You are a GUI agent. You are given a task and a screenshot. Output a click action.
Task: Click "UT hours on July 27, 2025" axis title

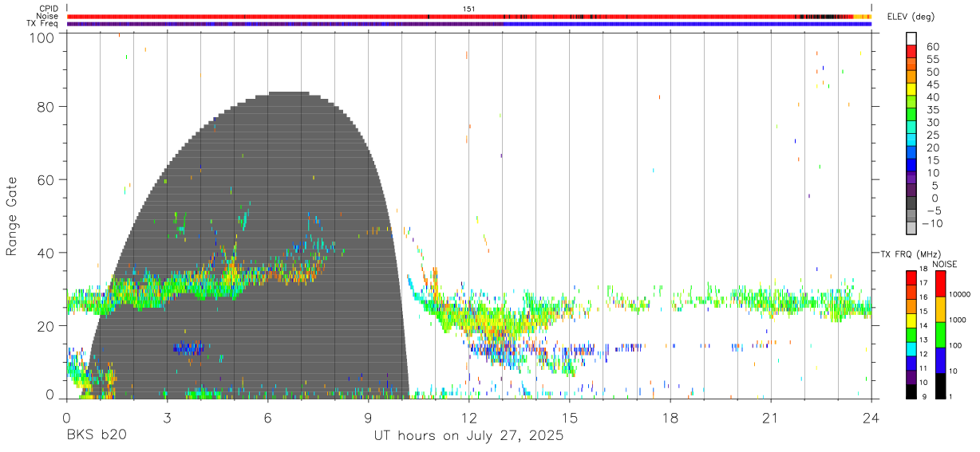[468, 436]
